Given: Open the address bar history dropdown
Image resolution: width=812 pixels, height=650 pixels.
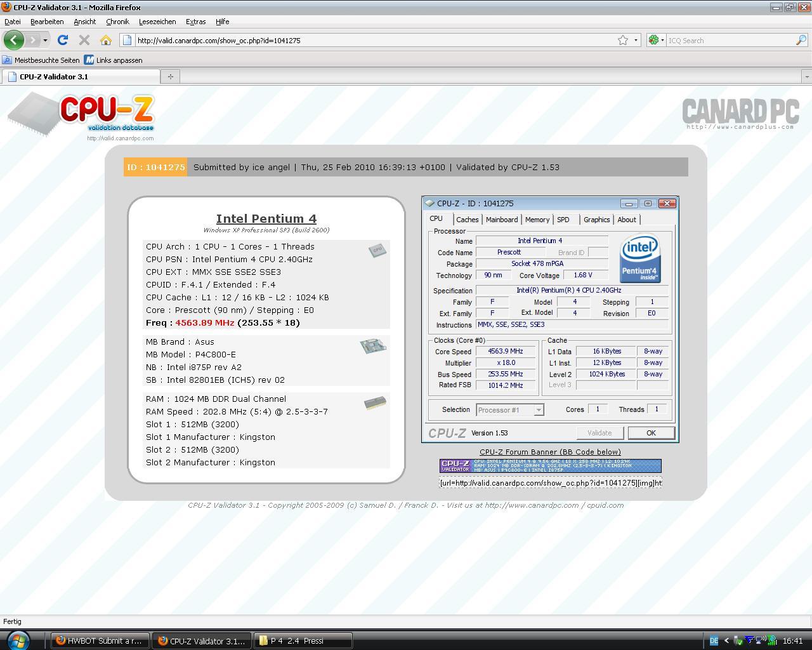Looking at the screenshot, I should pos(636,40).
